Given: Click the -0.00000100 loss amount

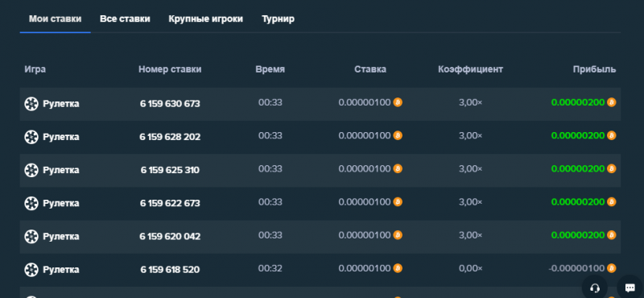Looking at the screenshot, I should click(x=576, y=268).
